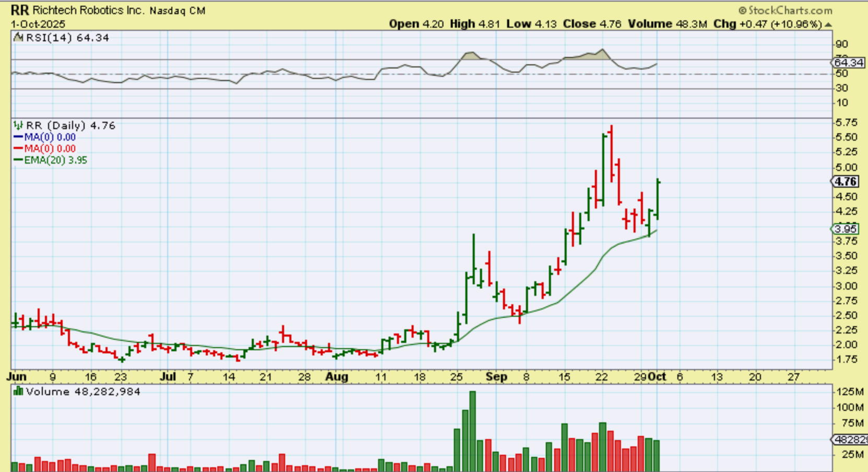Click the Aug month label on date axis

337,377
